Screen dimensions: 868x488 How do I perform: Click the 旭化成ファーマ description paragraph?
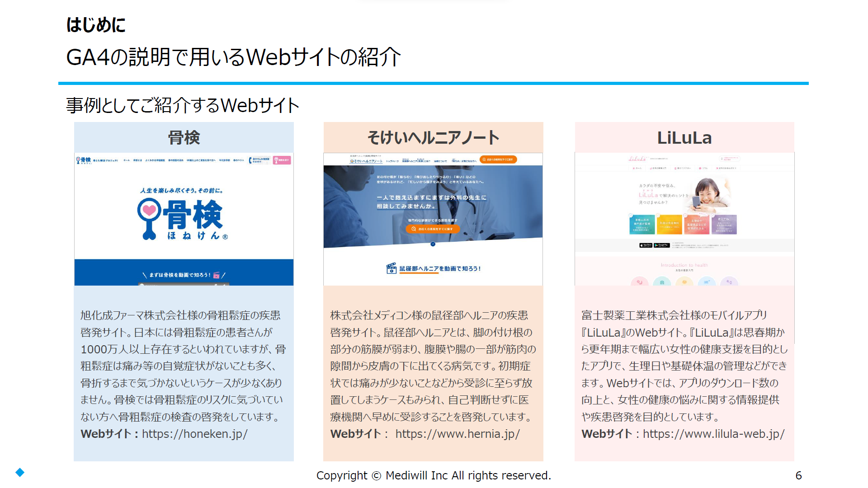183,366
